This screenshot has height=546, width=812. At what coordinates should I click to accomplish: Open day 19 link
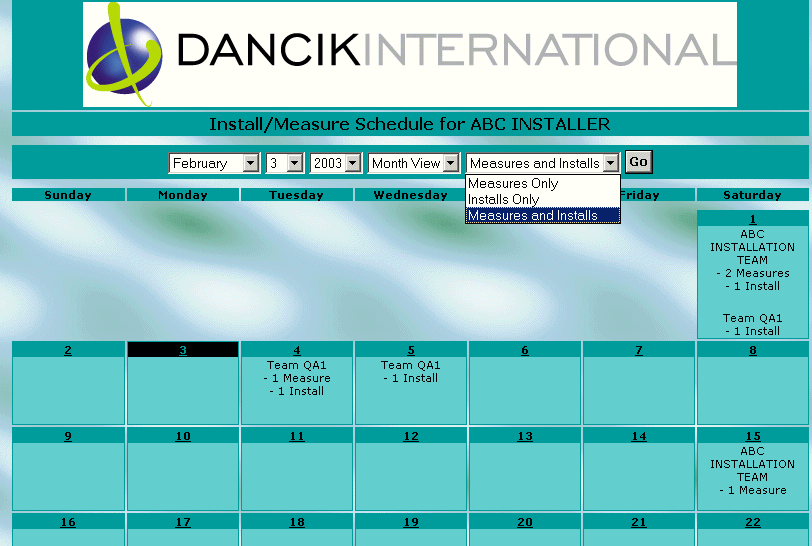tap(411, 522)
